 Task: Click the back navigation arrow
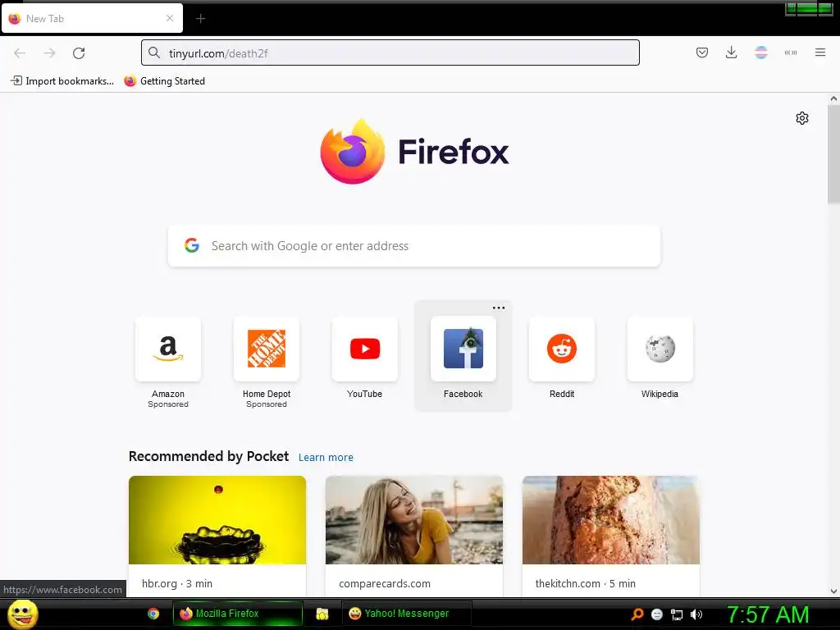[20, 53]
